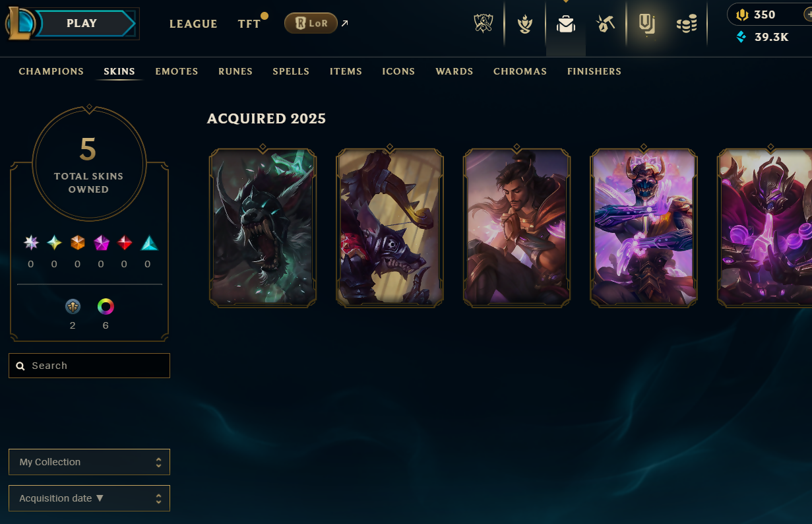Click the chroma color wheel icon
812x524 pixels.
pos(106,306)
